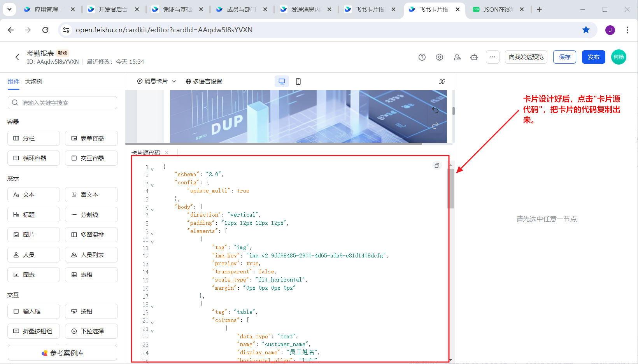Viewport: 638px width, 364px height.
Task: Open the more options ellipsis menu
Action: pos(493,57)
